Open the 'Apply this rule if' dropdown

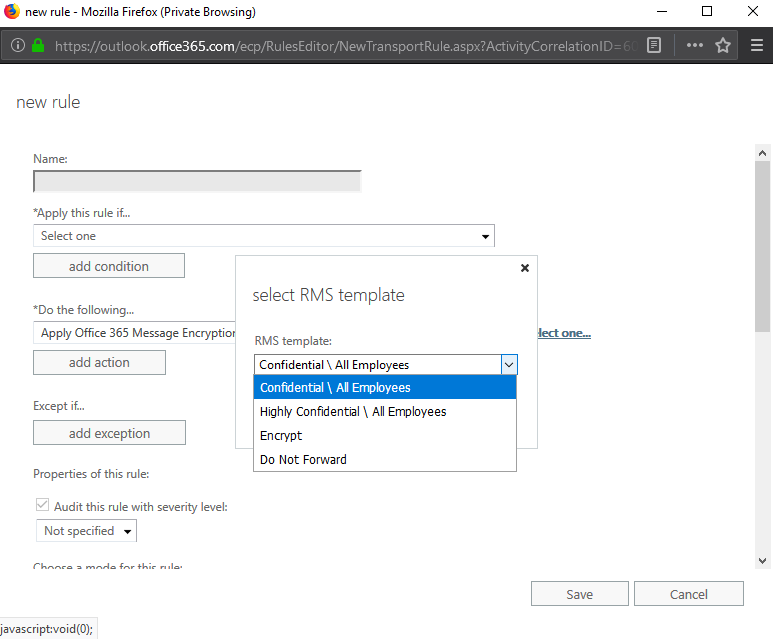pyautogui.click(x=264, y=236)
